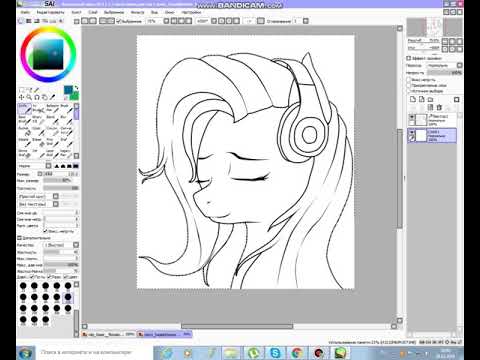Select the Move tool

coord(21,97)
